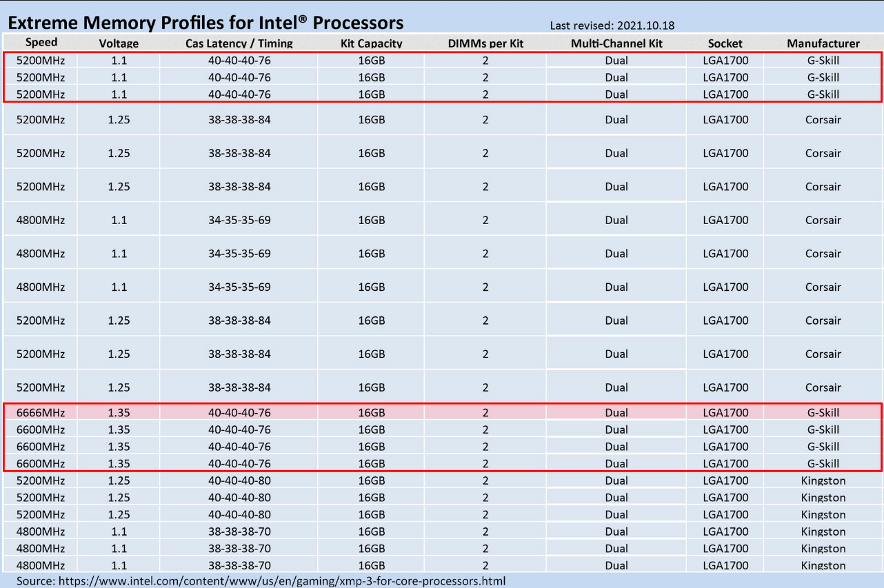Click the DIMMs per Kit header
The height and width of the screenshot is (588, 884).
click(x=485, y=43)
